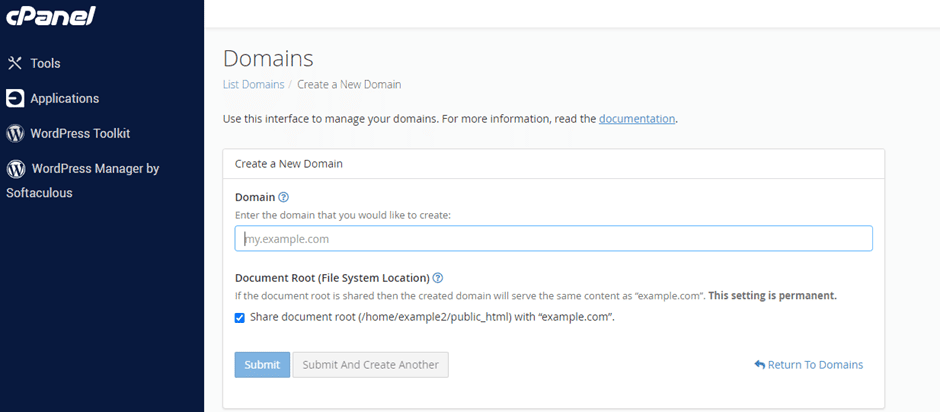940x412 pixels.
Task: Open the Applications menu item
Action: coord(65,98)
